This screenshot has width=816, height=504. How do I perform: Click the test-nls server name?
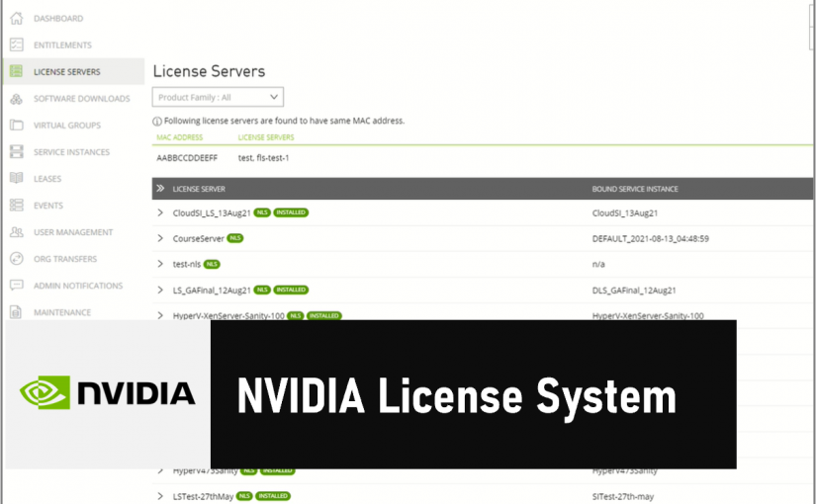[186, 264]
